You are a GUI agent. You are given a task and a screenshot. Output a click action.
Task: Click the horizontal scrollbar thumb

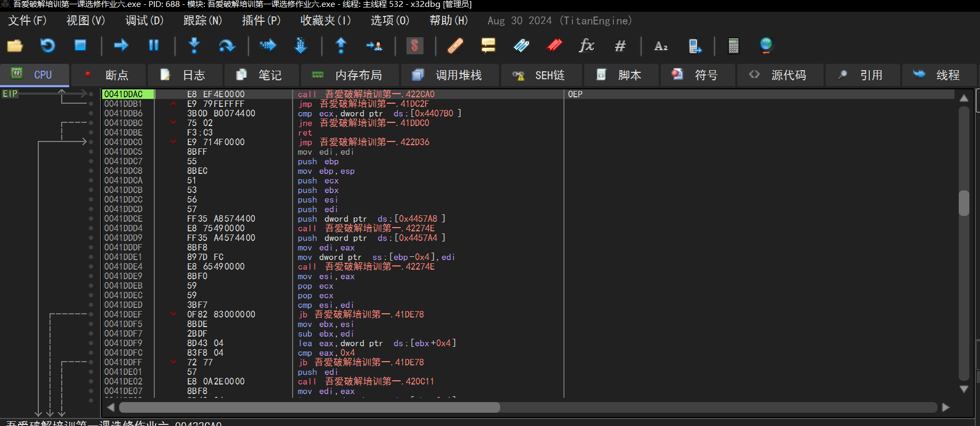[x=310, y=407]
